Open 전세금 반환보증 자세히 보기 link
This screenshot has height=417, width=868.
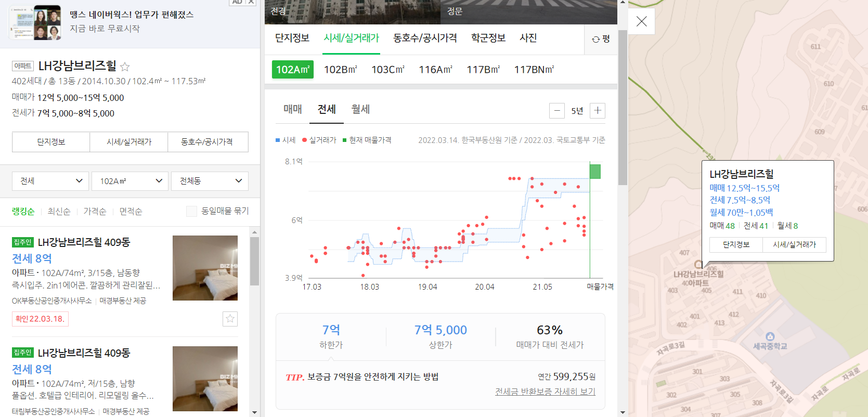click(545, 392)
